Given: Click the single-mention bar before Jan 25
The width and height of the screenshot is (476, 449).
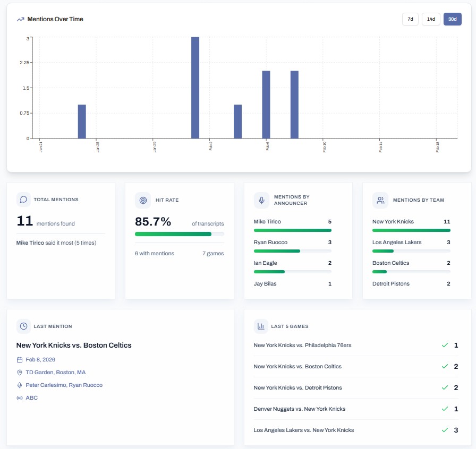Looking at the screenshot, I should point(82,122).
